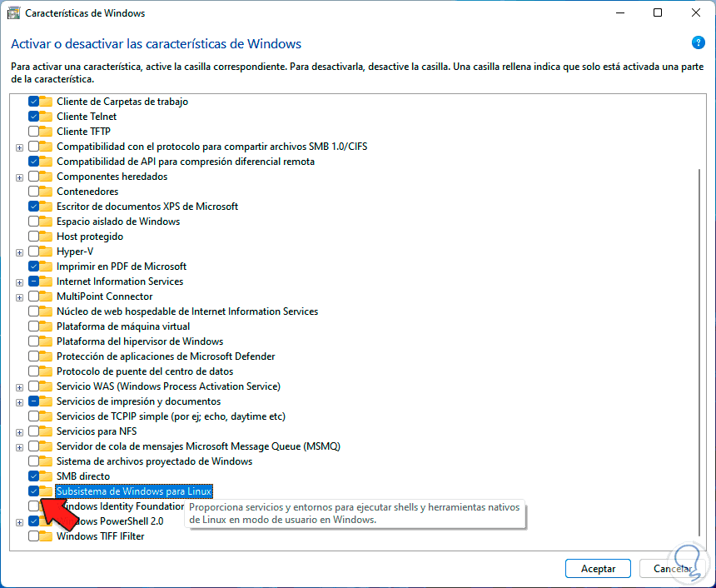
Task: Maximize the Características de Windows window
Action: coord(658,12)
